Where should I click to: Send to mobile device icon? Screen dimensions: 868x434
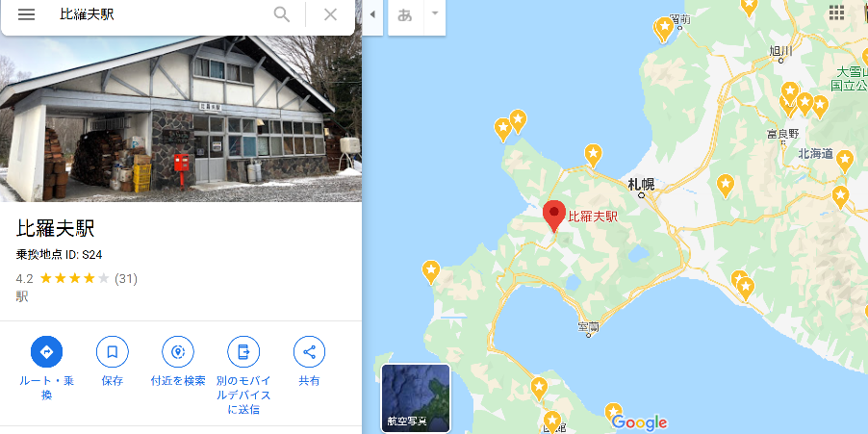(243, 351)
